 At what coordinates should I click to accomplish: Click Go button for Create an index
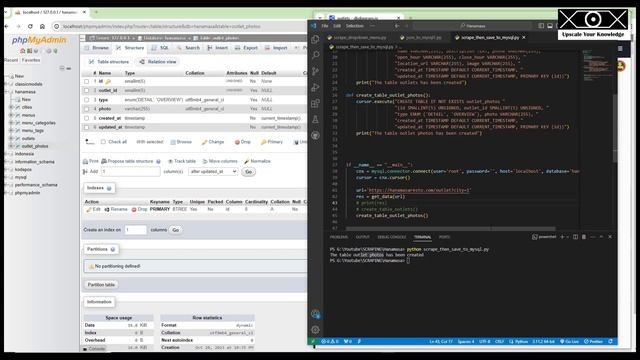(176, 230)
